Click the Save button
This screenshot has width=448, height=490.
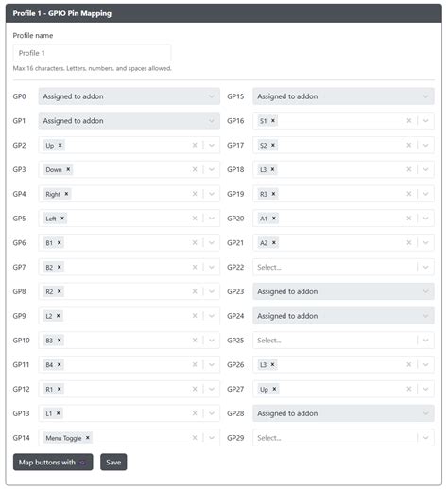113,462
